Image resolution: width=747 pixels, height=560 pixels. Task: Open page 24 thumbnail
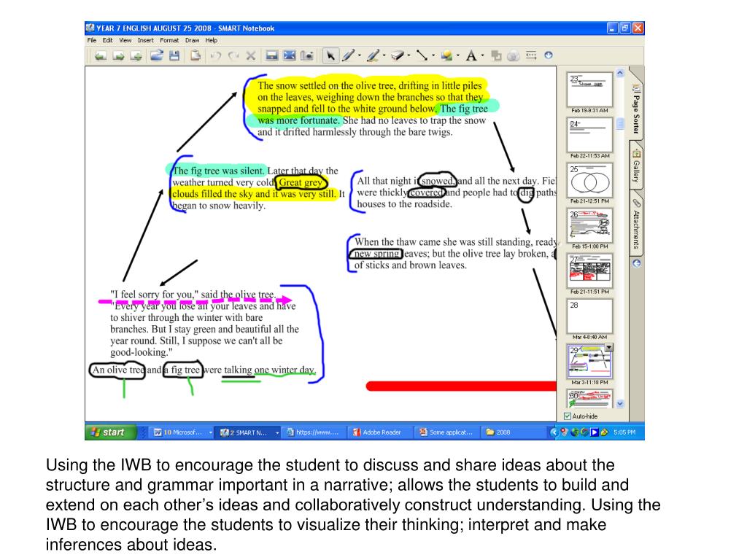point(589,135)
